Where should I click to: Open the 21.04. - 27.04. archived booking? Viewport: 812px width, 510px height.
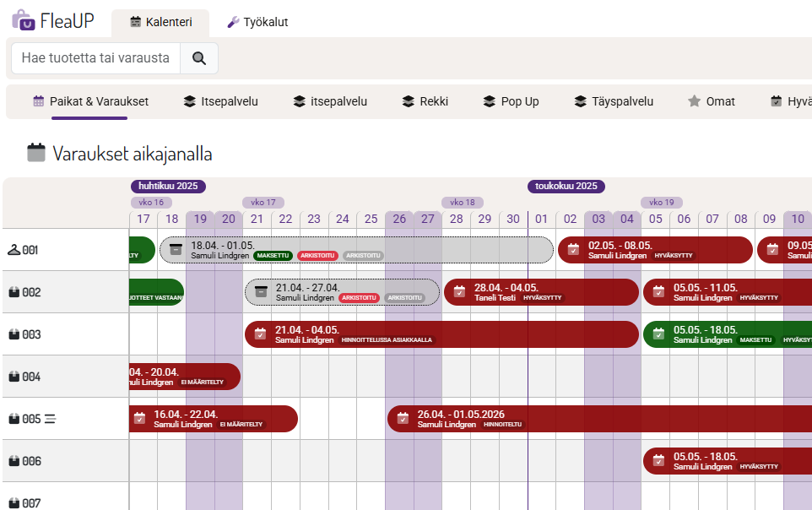click(x=342, y=292)
